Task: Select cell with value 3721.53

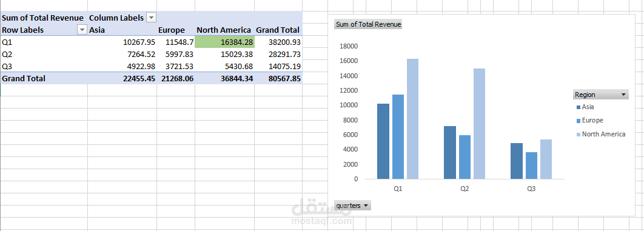Action: pyautogui.click(x=176, y=66)
